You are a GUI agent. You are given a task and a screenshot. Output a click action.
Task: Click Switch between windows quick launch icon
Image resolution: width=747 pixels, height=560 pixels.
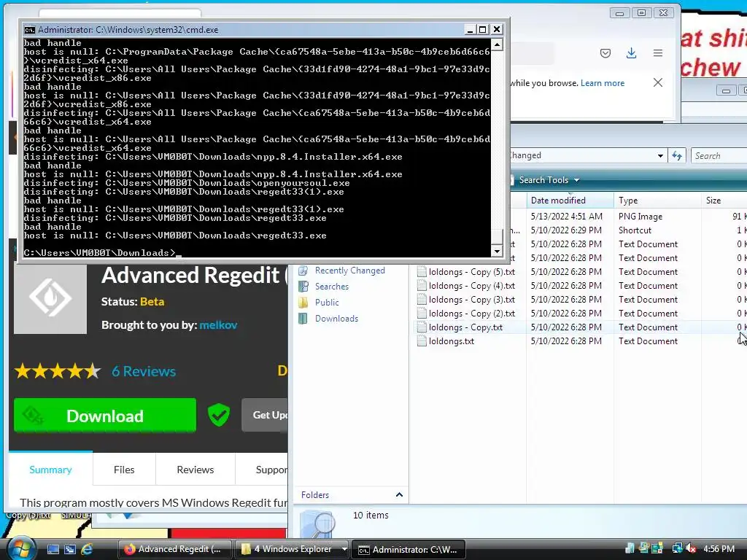click(x=70, y=549)
